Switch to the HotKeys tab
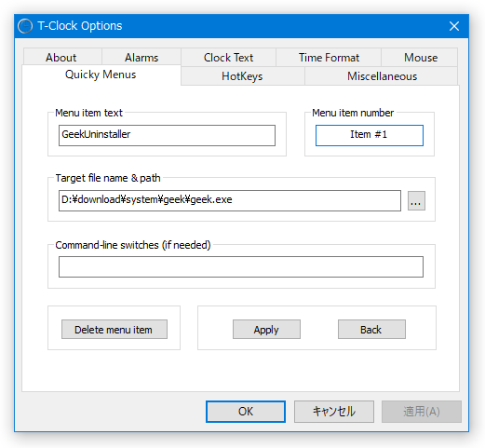This screenshot has height=448, width=485. 243,76
